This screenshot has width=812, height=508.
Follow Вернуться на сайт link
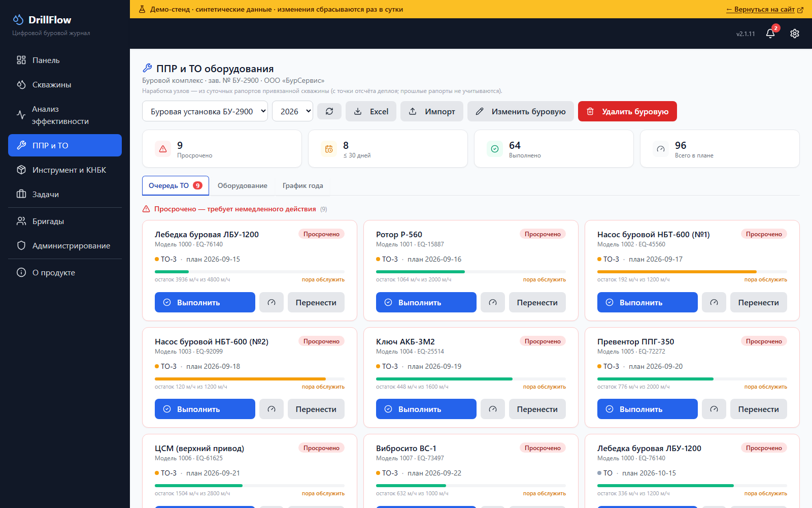(764, 9)
